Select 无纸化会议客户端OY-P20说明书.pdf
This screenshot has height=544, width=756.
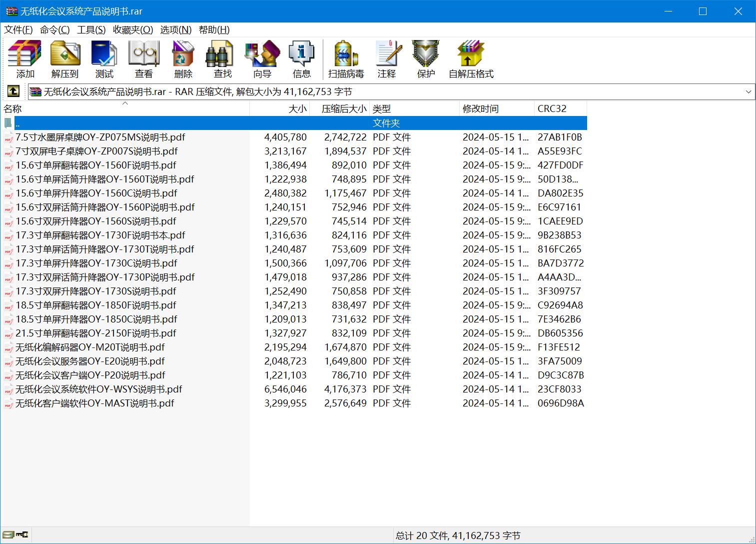(294, 375)
